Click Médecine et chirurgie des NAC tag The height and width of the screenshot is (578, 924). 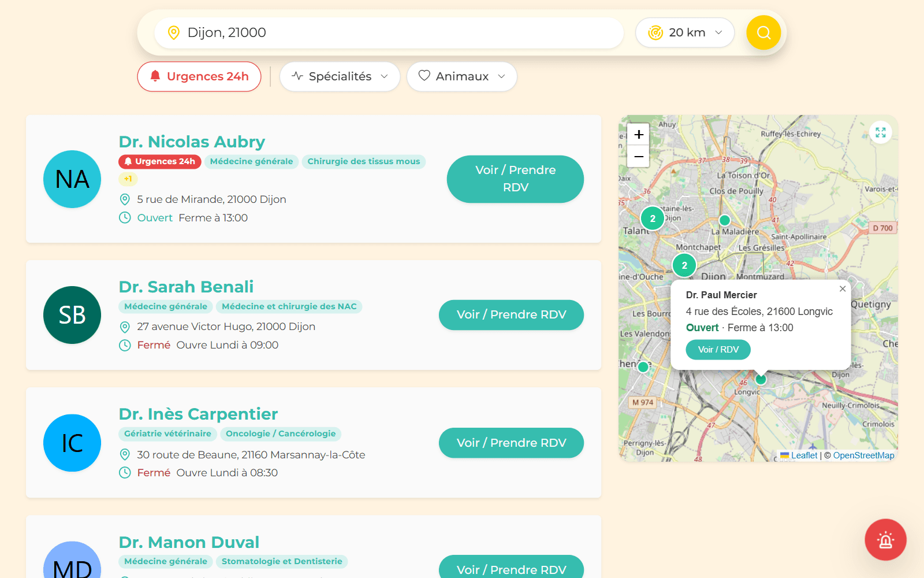pos(289,306)
